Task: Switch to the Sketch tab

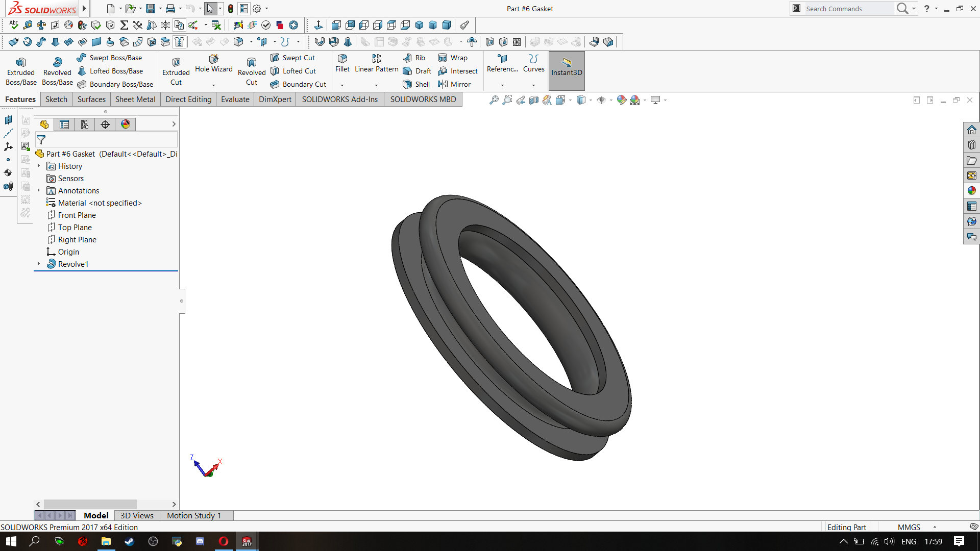Action: 56,99
